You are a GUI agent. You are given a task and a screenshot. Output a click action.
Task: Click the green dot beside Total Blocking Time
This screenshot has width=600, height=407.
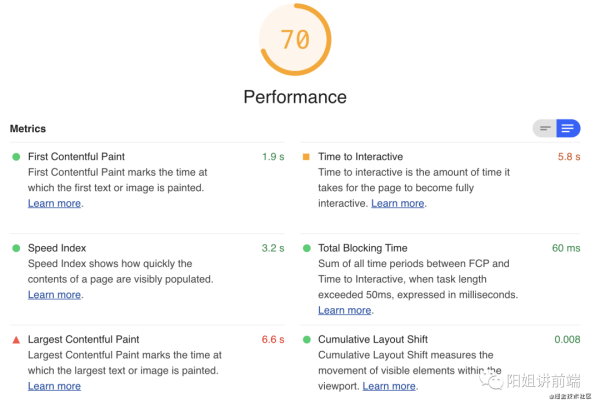[307, 248]
